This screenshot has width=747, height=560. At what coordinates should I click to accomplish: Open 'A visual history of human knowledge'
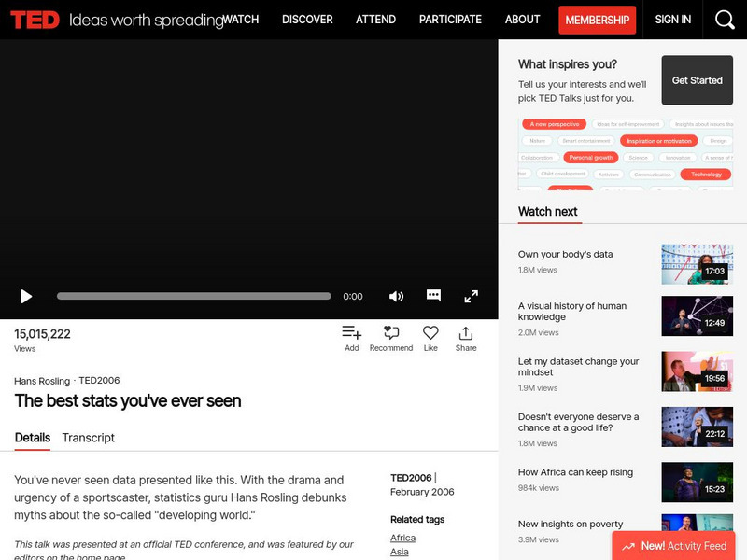click(572, 312)
